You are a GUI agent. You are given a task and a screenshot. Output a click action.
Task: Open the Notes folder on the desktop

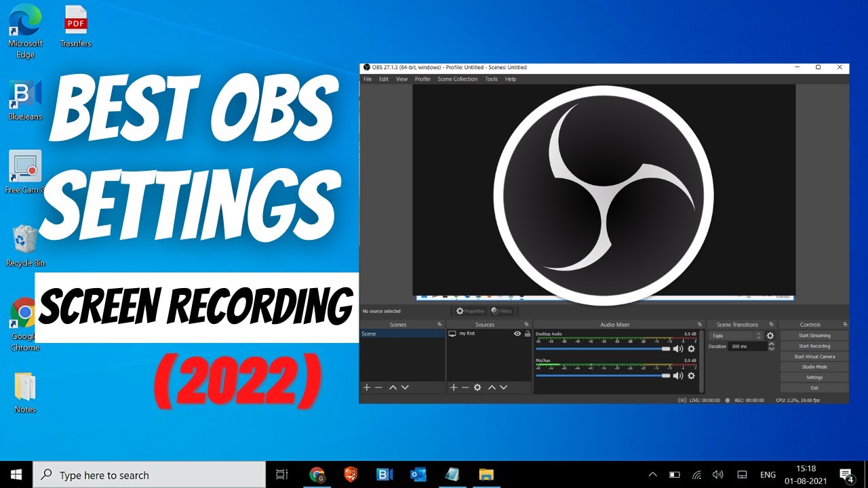pyautogui.click(x=25, y=392)
